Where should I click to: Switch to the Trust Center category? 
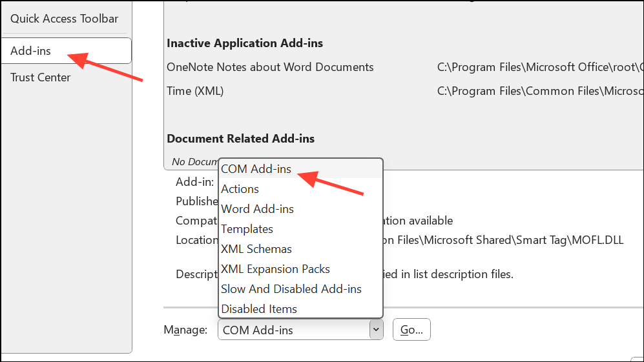click(40, 77)
